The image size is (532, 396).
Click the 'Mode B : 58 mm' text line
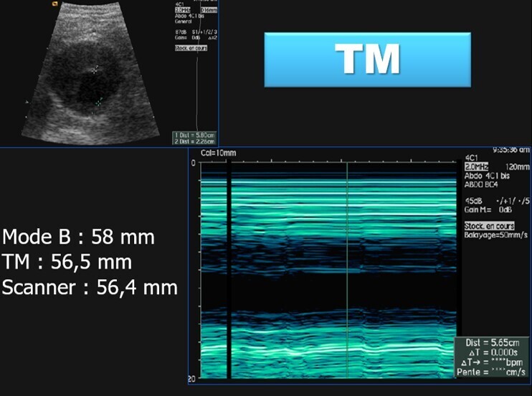[79, 237]
